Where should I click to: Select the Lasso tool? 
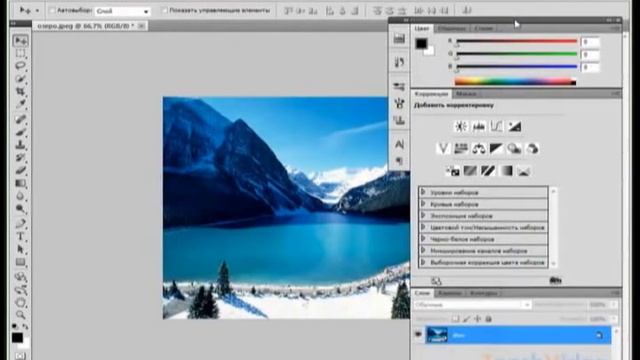[x=20, y=66]
